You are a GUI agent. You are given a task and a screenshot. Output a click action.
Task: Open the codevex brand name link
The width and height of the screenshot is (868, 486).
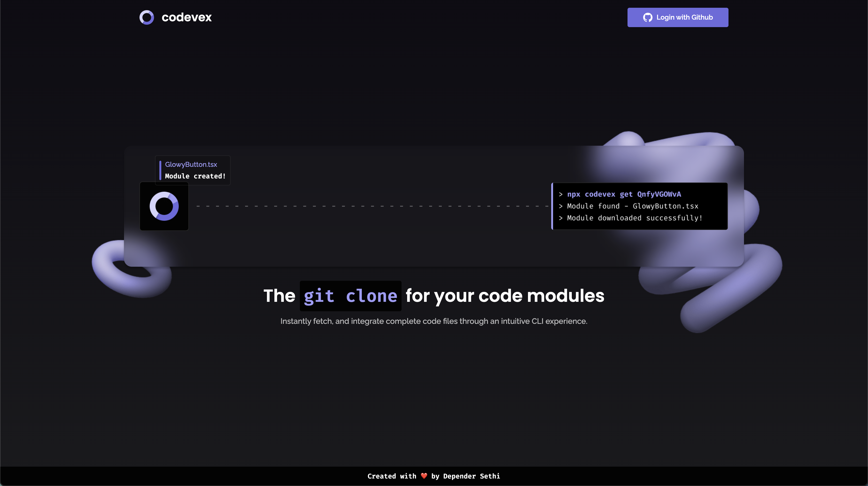pyautogui.click(x=186, y=17)
